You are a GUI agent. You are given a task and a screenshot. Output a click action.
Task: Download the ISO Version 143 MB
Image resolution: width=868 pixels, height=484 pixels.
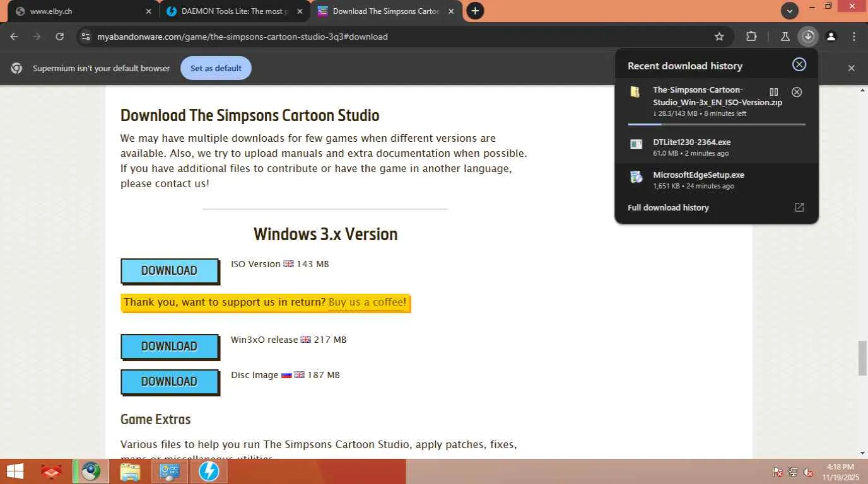[170, 271]
